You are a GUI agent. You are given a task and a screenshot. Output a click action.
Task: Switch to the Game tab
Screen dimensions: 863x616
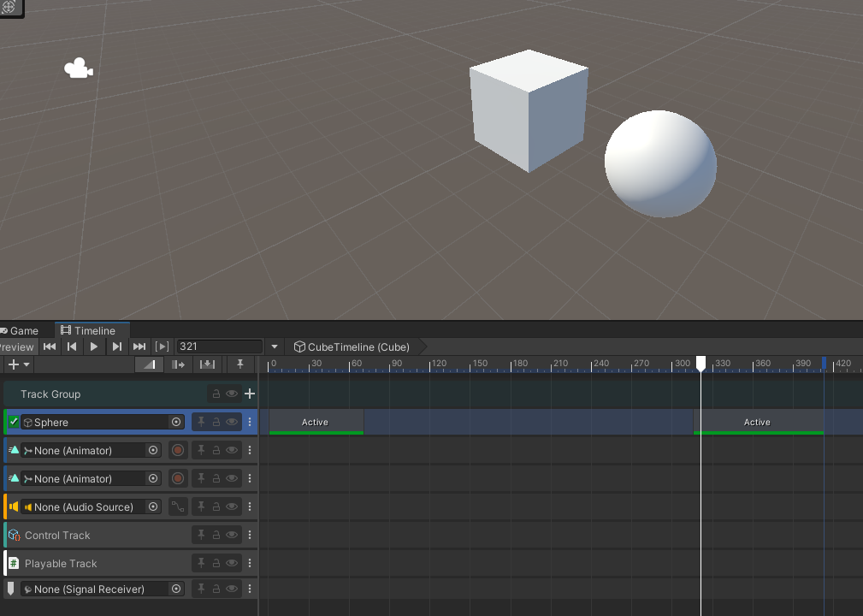(x=24, y=330)
